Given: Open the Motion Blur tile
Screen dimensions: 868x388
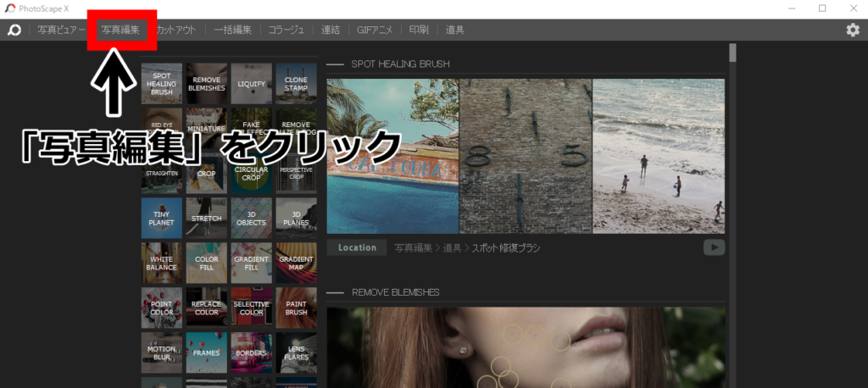Looking at the screenshot, I should click(x=161, y=353).
